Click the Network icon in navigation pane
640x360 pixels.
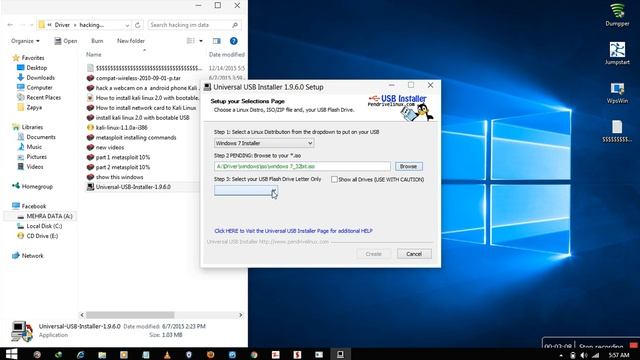pos(16,256)
